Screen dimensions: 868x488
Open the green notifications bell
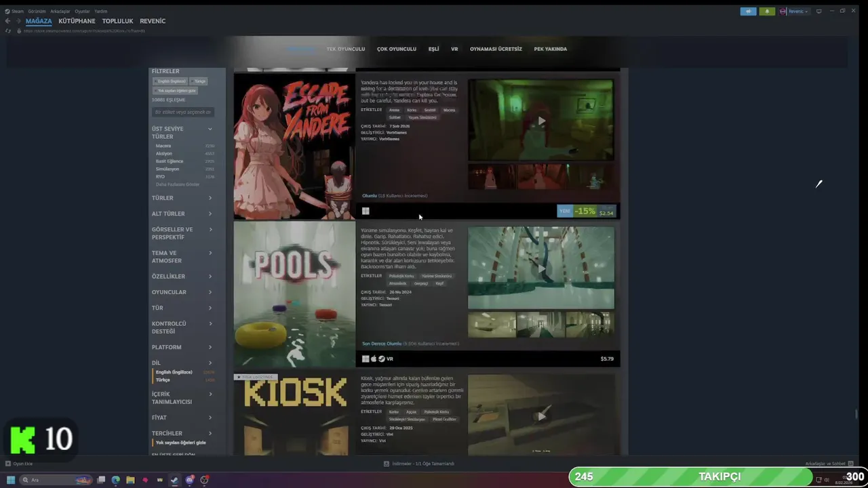coord(767,12)
